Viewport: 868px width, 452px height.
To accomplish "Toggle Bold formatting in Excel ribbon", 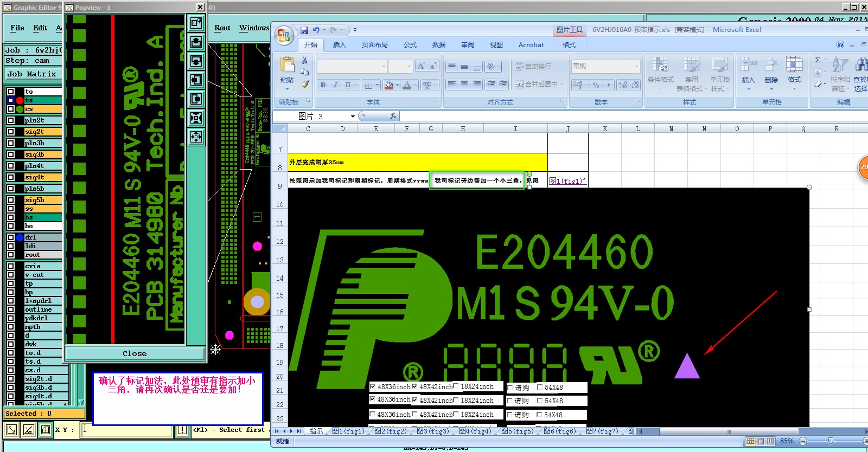I will 323,85.
